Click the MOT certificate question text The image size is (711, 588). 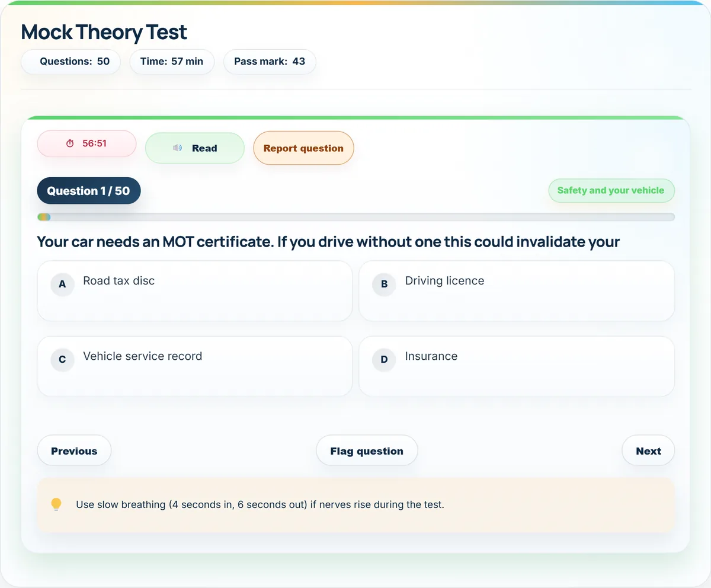tap(328, 242)
